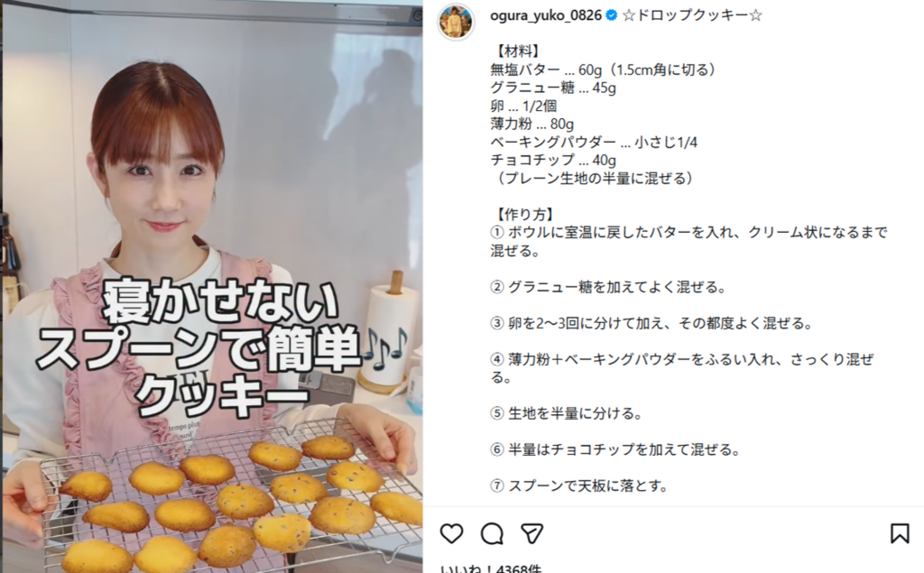Click step ⑤ 生地を半量に分ける
Viewport: 924px width, 573px height.
pos(567,413)
